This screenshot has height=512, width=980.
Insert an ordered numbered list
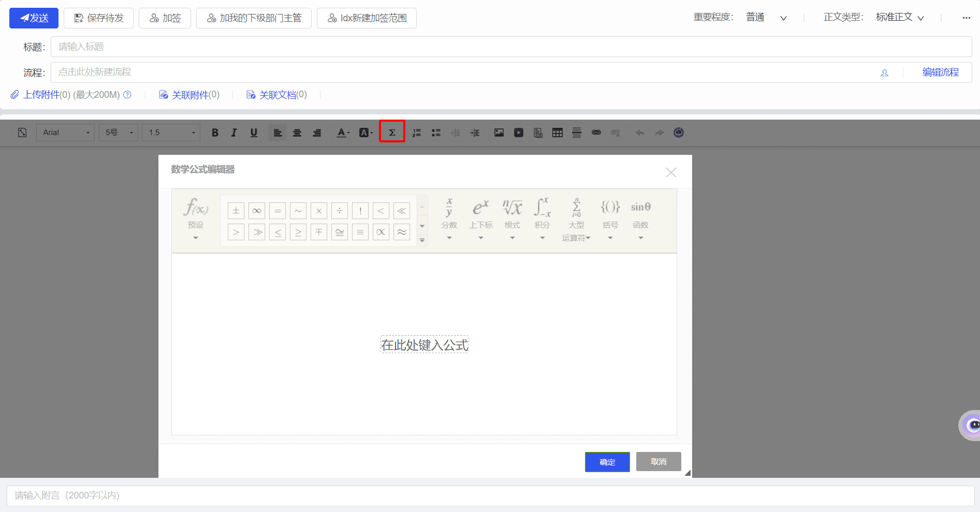(416, 133)
